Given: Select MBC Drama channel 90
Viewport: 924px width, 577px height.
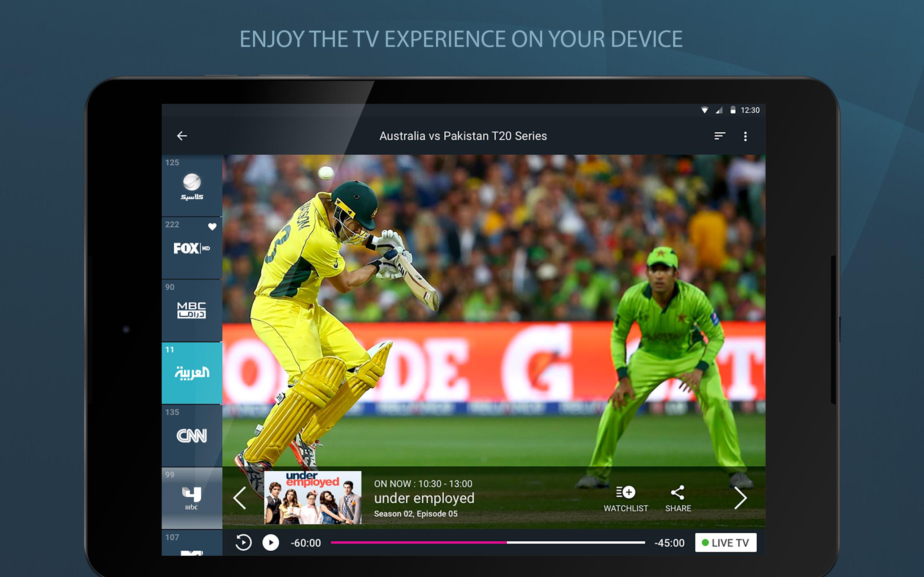Looking at the screenshot, I should point(192,310).
